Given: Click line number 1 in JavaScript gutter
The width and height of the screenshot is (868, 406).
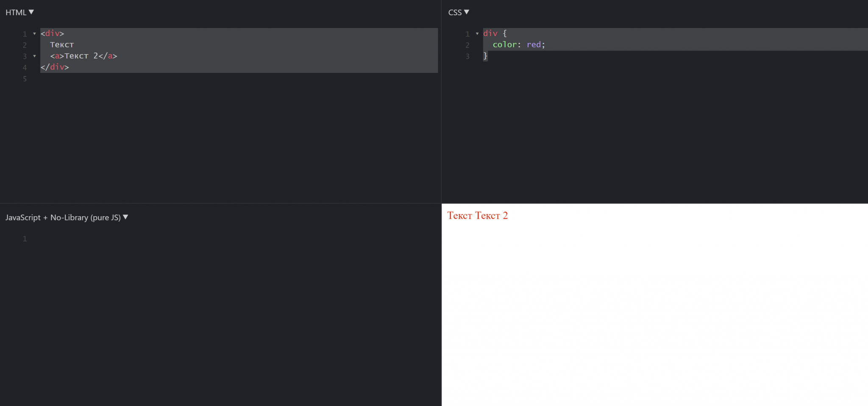Looking at the screenshot, I should pyautogui.click(x=25, y=239).
